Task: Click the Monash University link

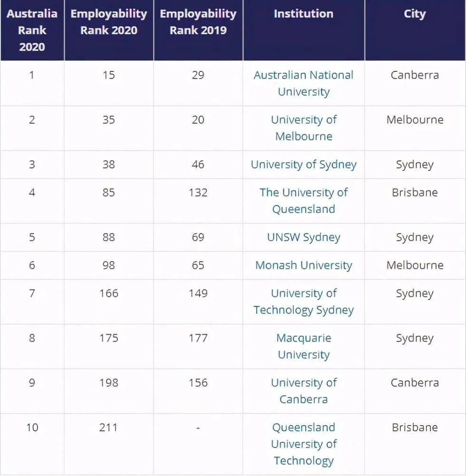Action: [x=303, y=266]
